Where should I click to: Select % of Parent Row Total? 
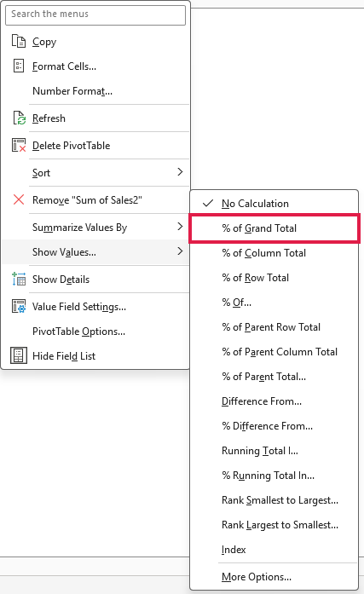[274, 327]
